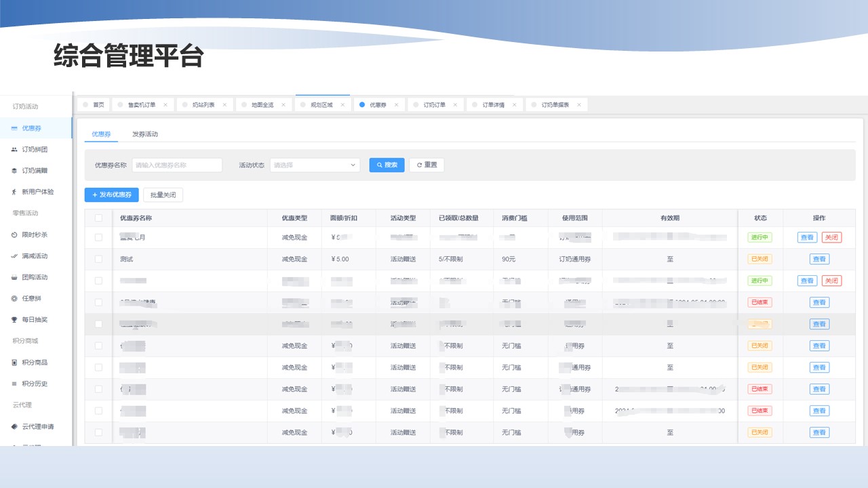
Task: Click the 已结束 status tag in the fourth row
Action: point(760,302)
